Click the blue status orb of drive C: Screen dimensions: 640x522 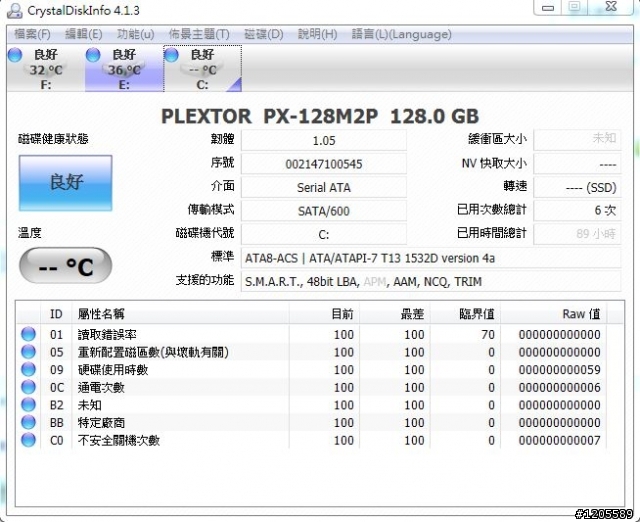tap(172, 55)
